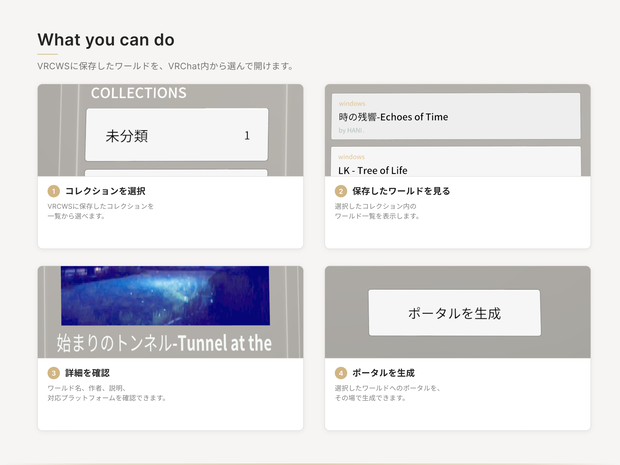Image resolution: width=620 pixels, height=465 pixels.
Task: Click the step 2 number badge
Action: tap(340, 191)
